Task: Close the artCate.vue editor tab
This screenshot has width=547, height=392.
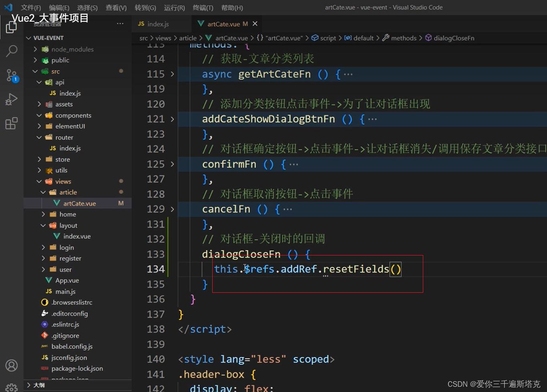Action: pyautogui.click(x=255, y=24)
